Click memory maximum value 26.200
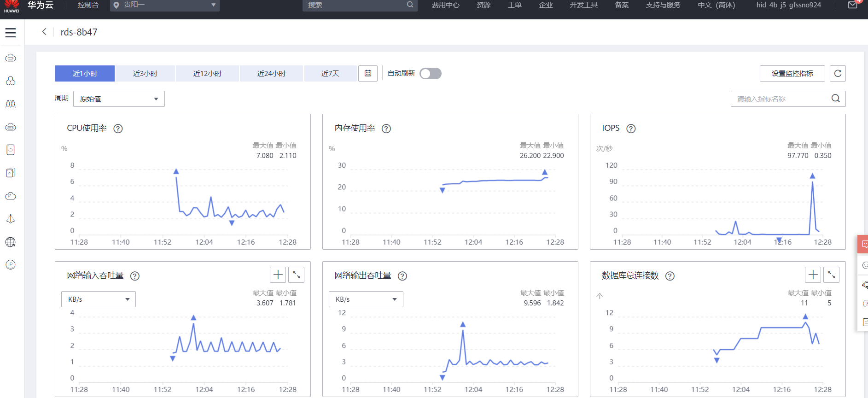 [530, 156]
